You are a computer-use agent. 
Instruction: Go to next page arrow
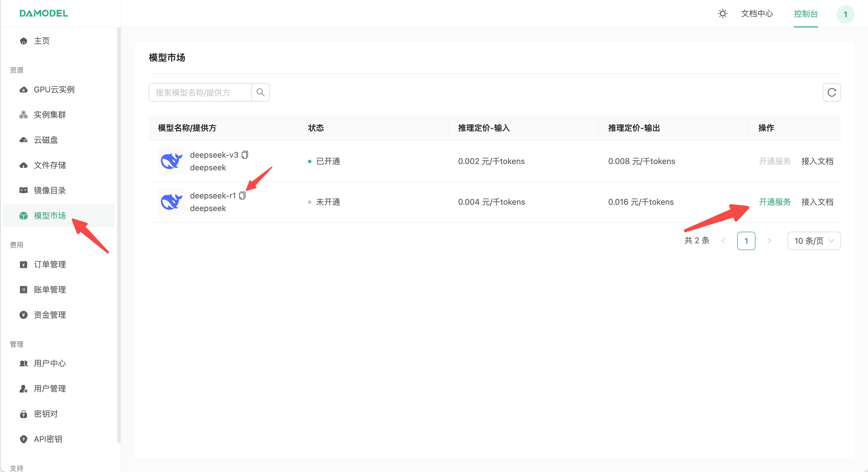coord(769,241)
